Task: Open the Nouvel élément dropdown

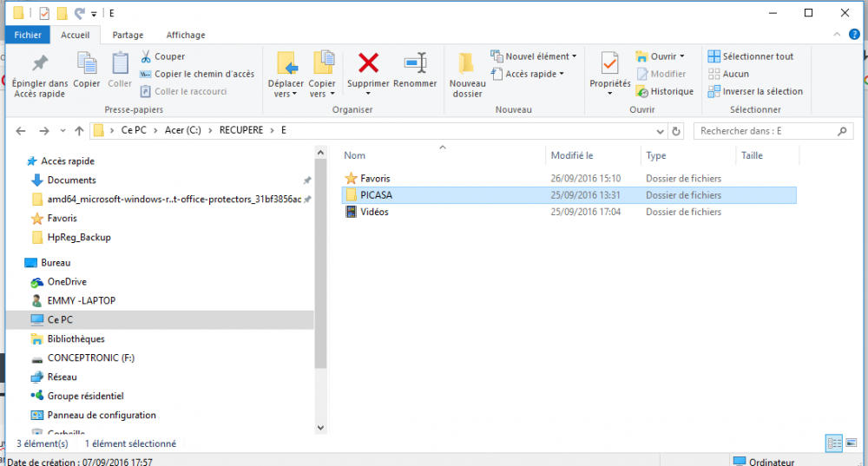Action: click(x=534, y=56)
